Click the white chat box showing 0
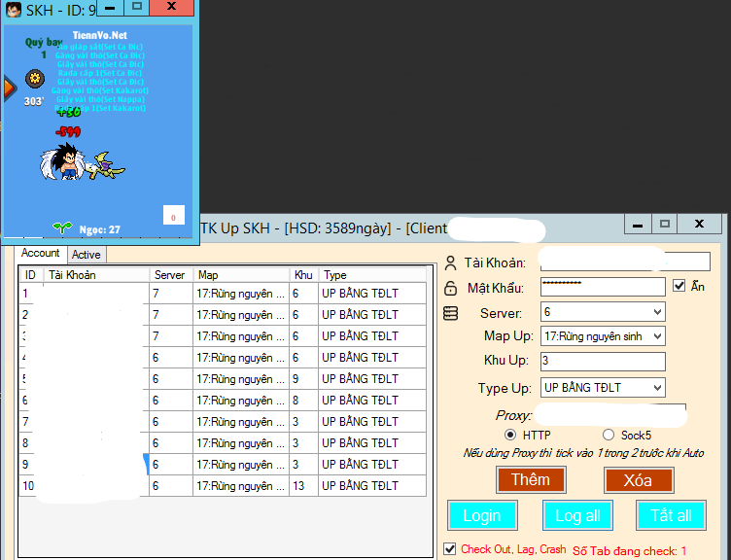 tap(173, 217)
